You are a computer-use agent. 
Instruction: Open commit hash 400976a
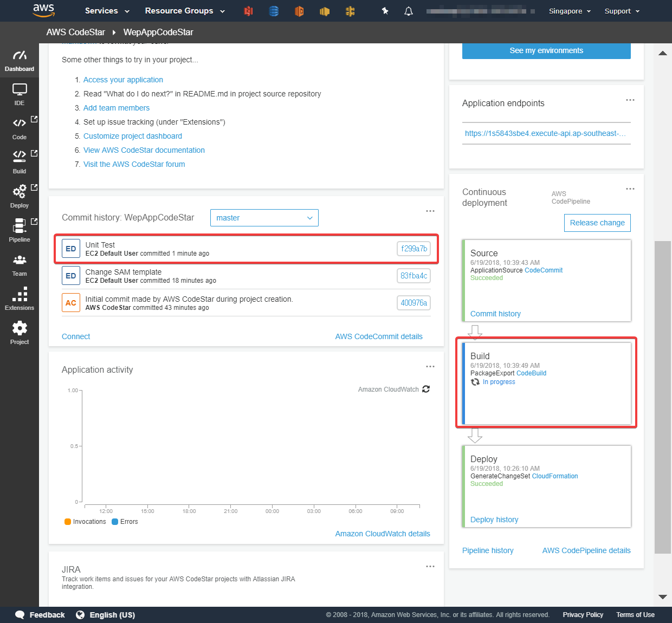click(414, 303)
